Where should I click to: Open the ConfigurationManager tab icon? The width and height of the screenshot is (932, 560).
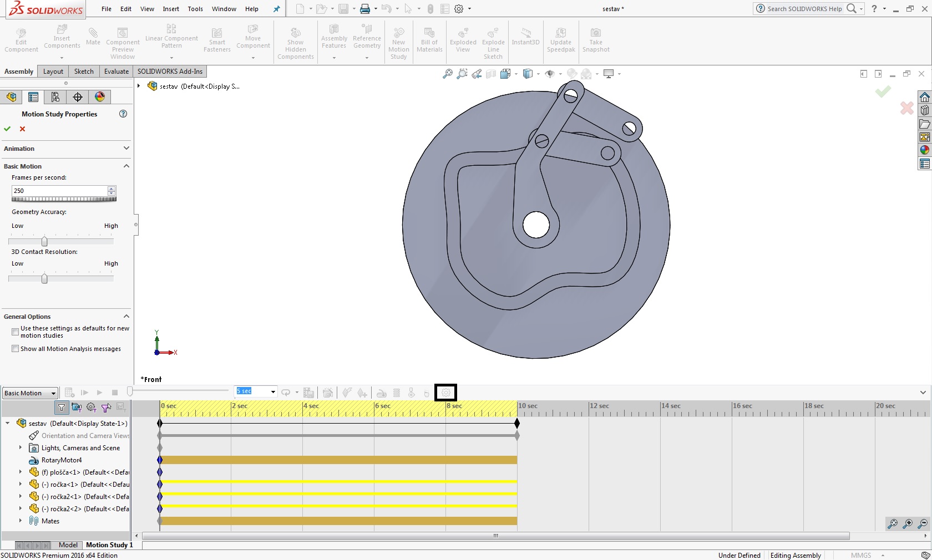[55, 97]
